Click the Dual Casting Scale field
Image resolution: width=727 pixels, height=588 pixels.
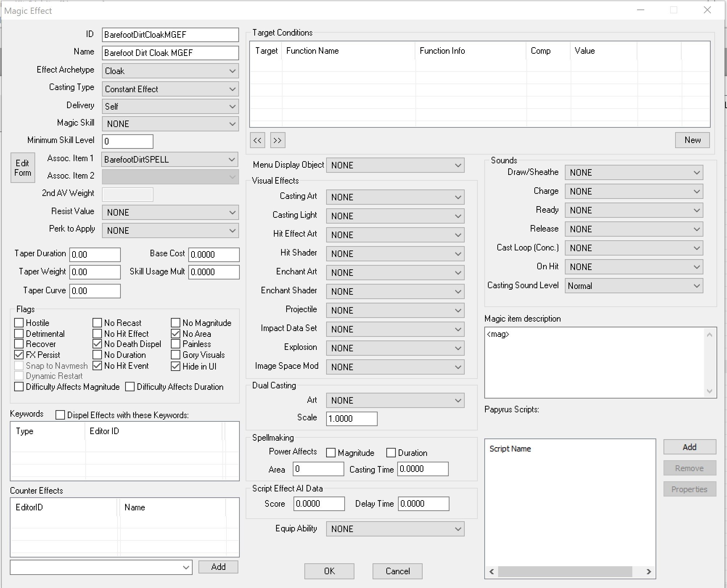click(352, 418)
